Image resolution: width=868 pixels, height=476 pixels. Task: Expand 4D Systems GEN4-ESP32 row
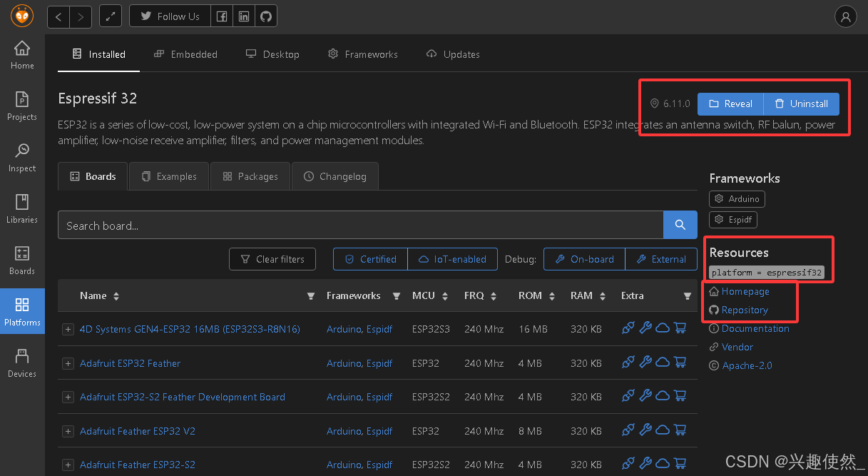(68, 329)
